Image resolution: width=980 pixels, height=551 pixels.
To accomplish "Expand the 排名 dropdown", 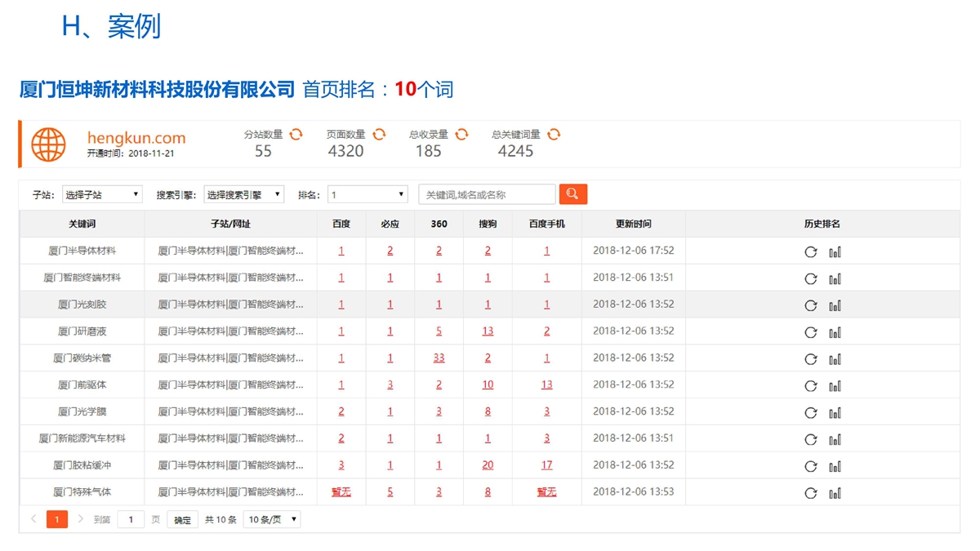I will [x=367, y=195].
